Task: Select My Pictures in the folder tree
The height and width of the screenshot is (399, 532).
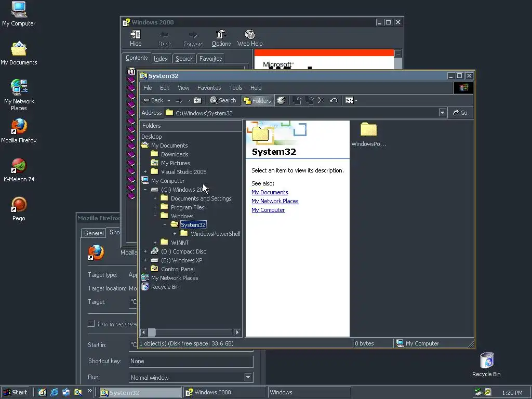Action: (x=175, y=163)
